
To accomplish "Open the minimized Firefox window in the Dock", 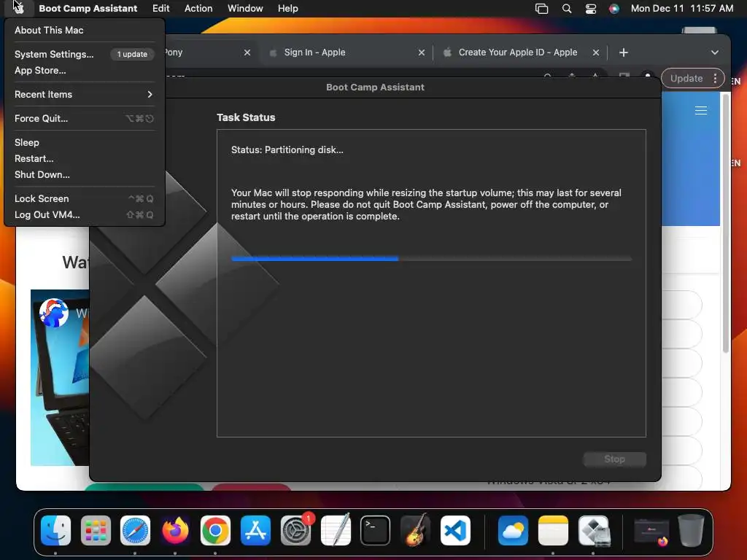I will tap(651, 532).
